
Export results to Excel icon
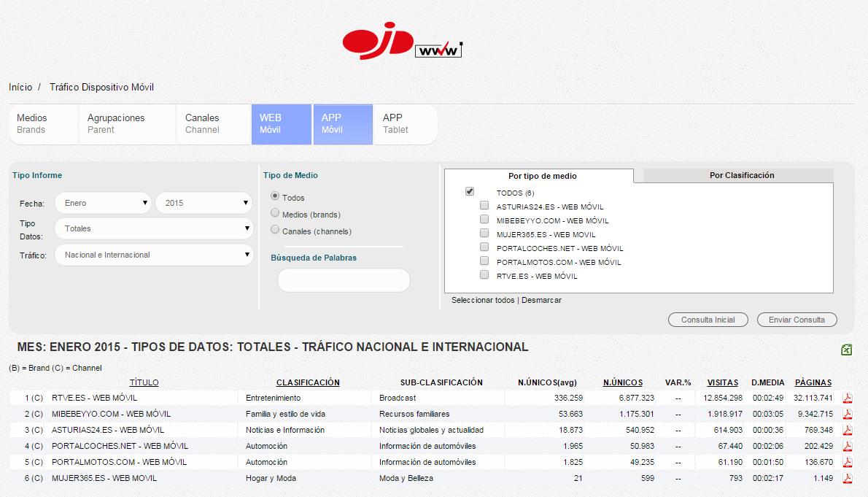click(846, 350)
